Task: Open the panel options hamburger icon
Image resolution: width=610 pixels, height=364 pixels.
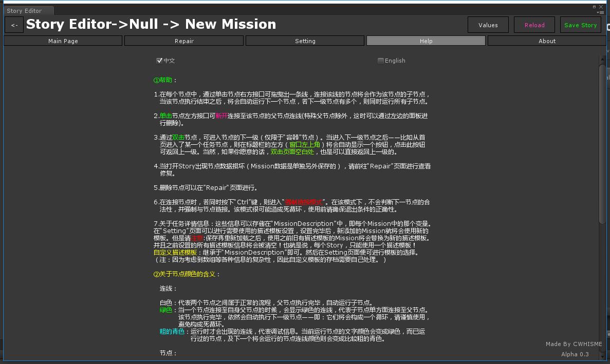Action: 602,12
